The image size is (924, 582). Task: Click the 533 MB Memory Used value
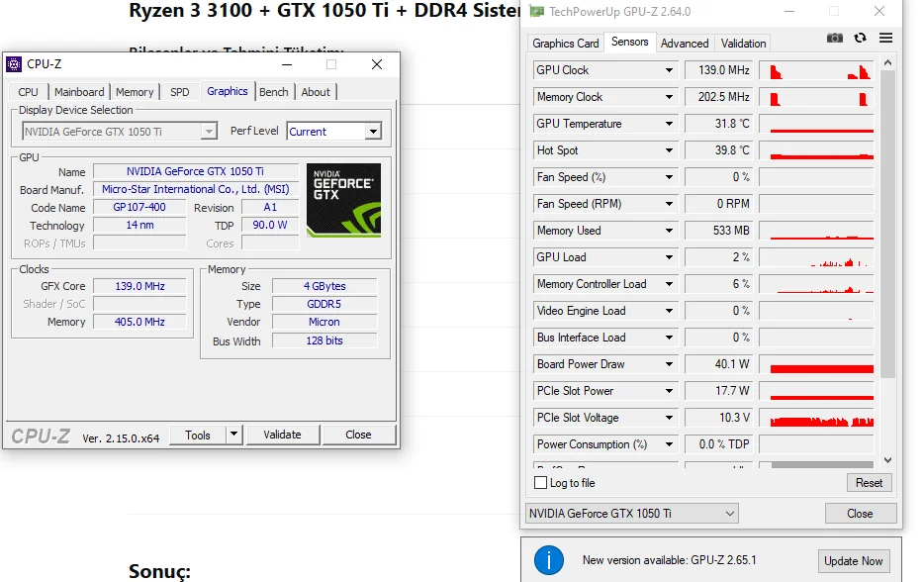click(719, 231)
